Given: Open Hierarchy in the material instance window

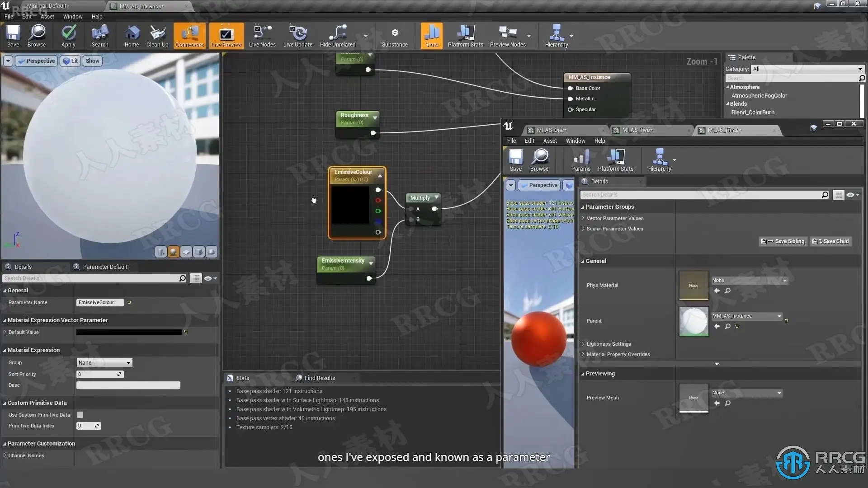Looking at the screenshot, I should tap(659, 160).
